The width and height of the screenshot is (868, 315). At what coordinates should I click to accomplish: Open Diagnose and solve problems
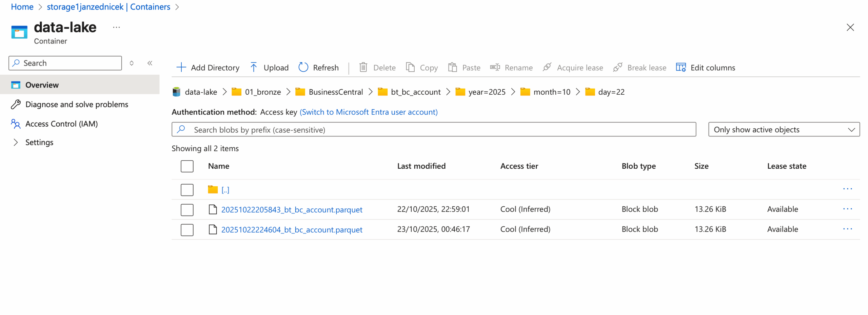point(77,104)
